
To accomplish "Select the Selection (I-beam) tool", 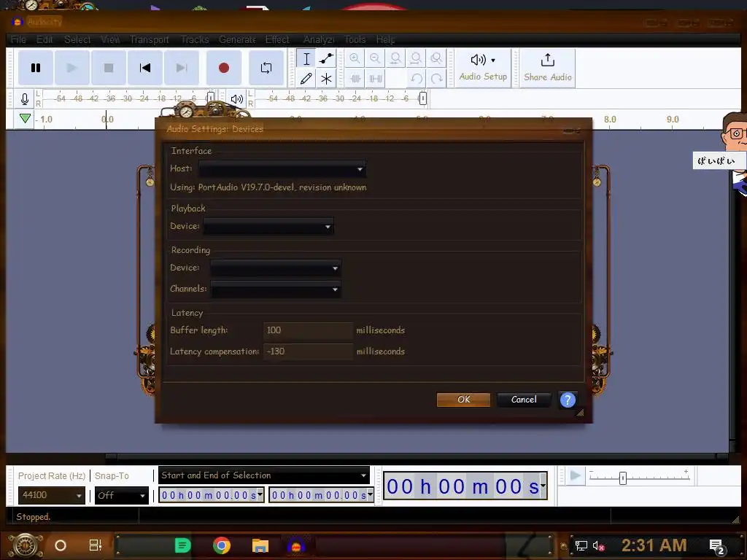I will pos(306,58).
